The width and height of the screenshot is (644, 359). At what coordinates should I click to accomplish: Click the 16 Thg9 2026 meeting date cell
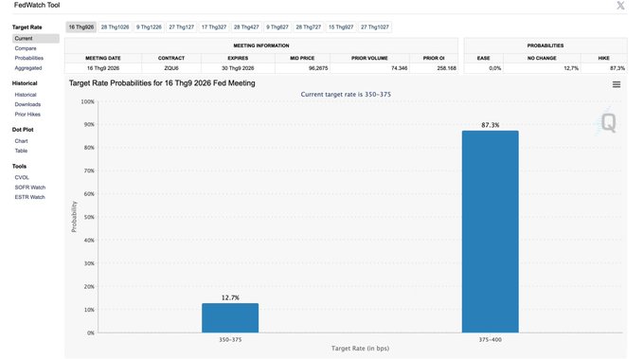(x=103, y=68)
